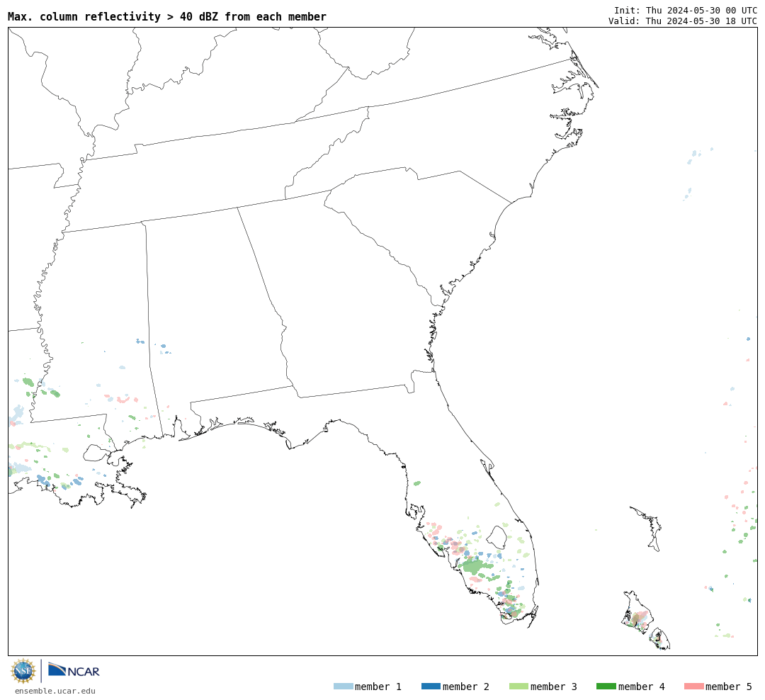This screenshot has height=700, width=765.
Task: Click the member 1 light blue swatch
Action: (x=343, y=687)
